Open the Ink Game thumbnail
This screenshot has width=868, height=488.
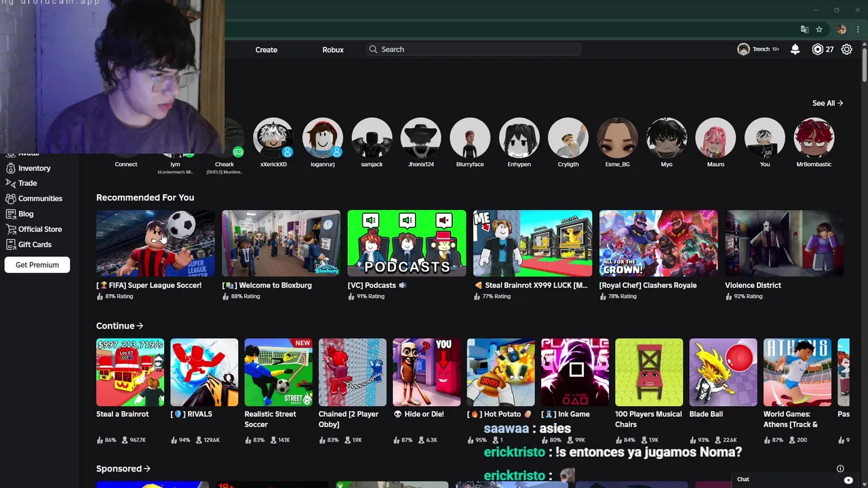click(x=575, y=372)
